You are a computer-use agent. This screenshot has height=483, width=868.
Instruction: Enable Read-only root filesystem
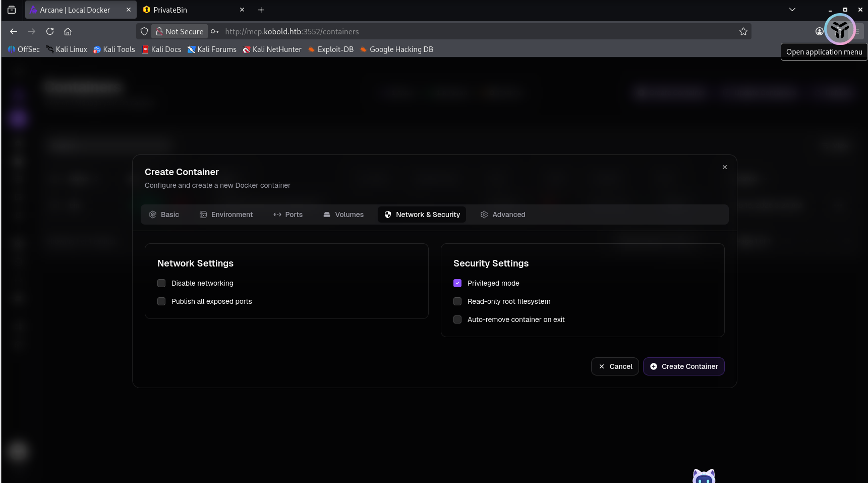click(457, 301)
